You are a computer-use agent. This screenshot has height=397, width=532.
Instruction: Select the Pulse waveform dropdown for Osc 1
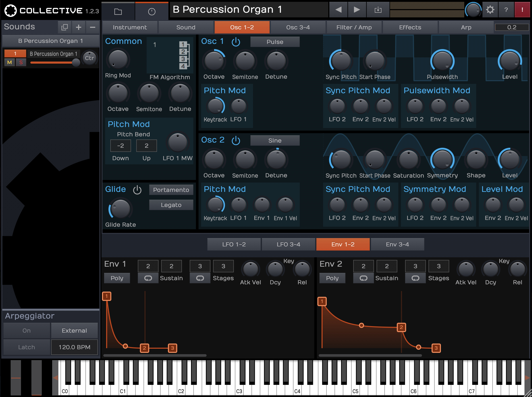click(275, 41)
